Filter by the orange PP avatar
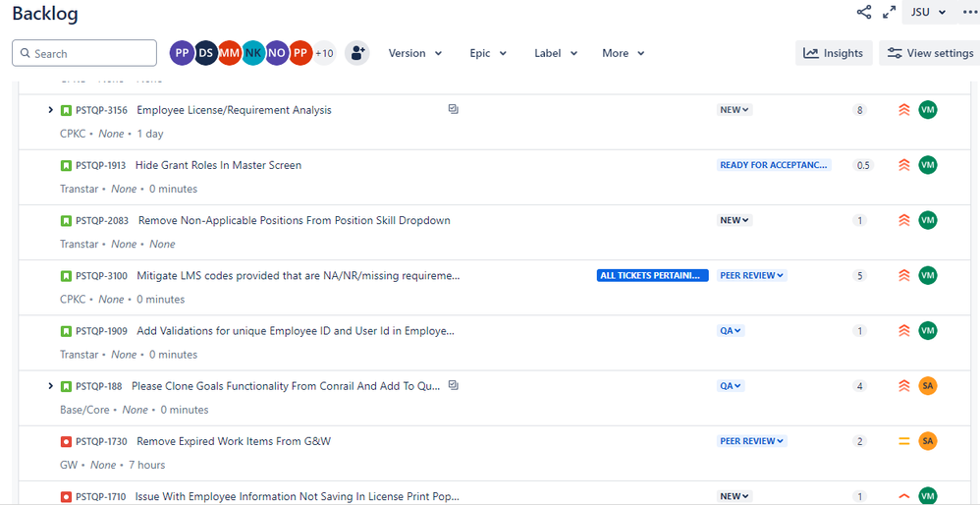The image size is (980, 505). [x=300, y=53]
